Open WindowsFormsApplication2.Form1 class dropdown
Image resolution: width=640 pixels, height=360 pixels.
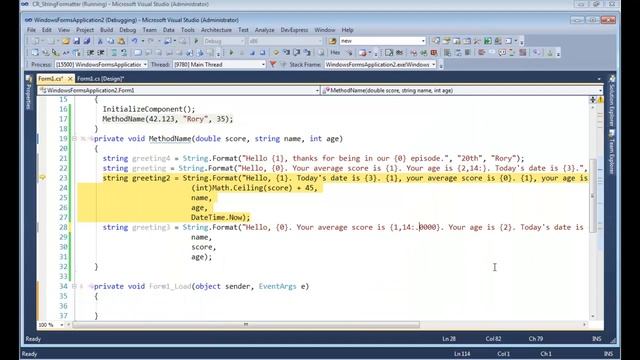pyautogui.click(x=179, y=90)
